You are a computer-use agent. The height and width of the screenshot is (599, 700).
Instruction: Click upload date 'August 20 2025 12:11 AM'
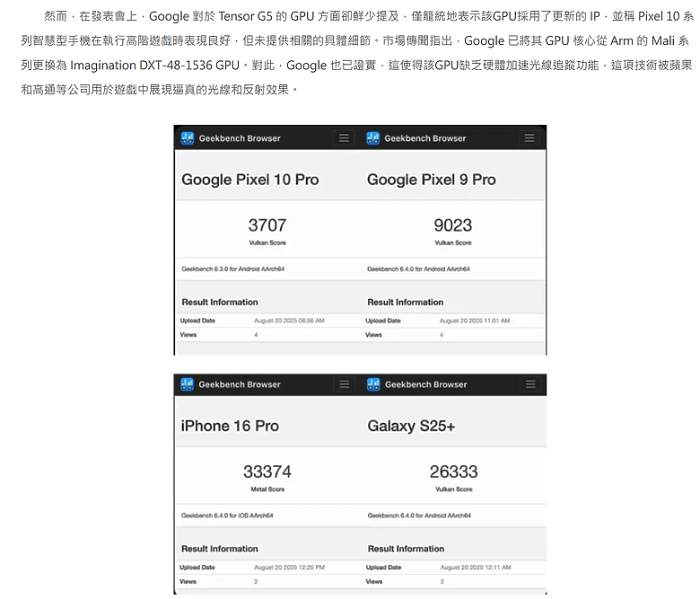(476, 568)
